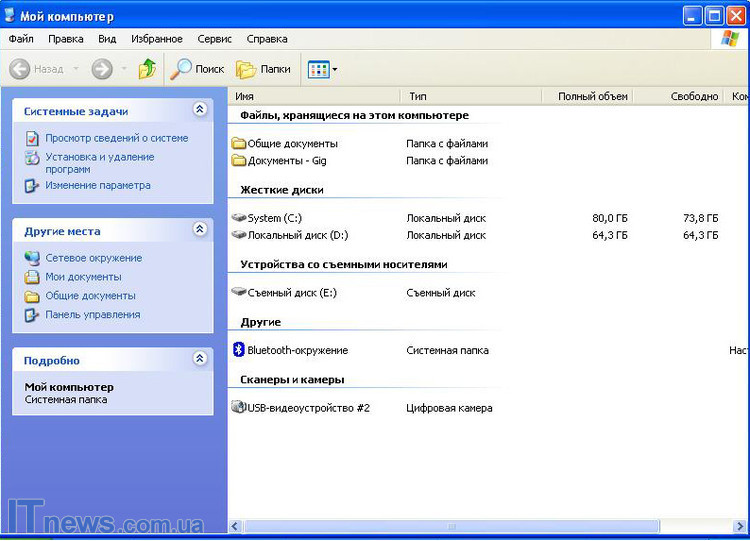This screenshot has width=750, height=541.
Task: Click the horizontal scrollbar right arrow
Action: coord(741,526)
